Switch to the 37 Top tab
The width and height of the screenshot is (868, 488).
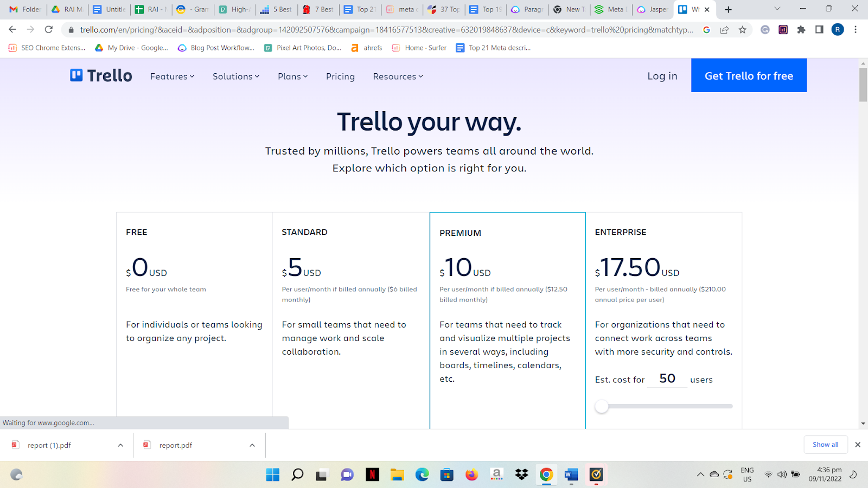pos(444,9)
